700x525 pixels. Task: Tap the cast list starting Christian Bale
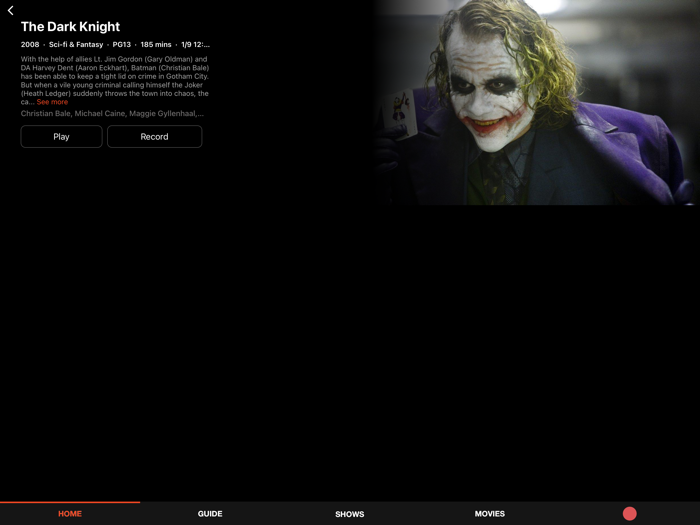tap(112, 113)
